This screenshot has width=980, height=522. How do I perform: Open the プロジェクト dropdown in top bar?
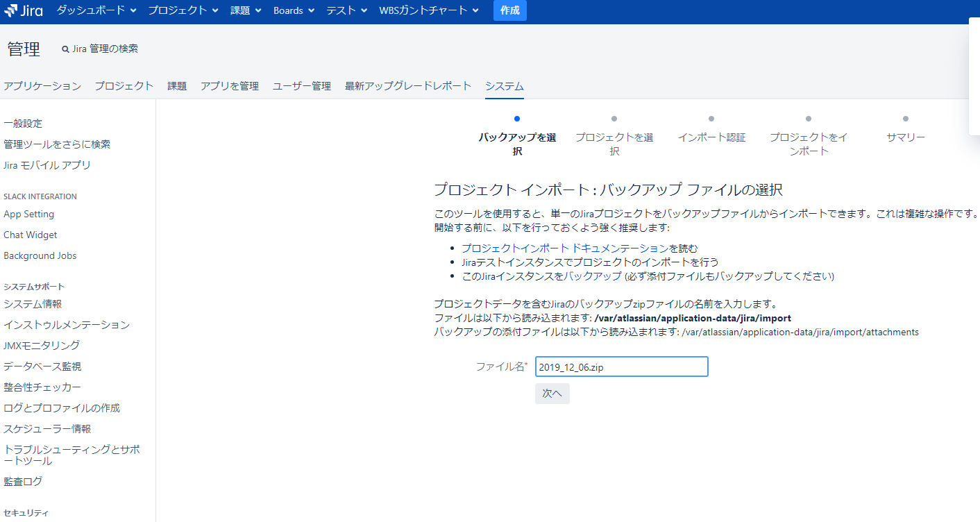point(183,10)
